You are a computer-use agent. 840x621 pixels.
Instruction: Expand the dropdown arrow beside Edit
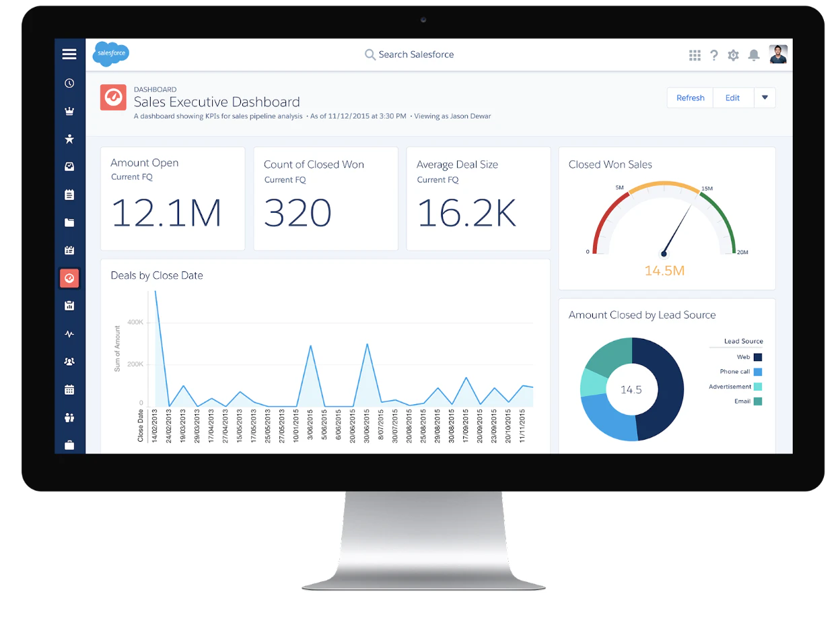pyautogui.click(x=765, y=98)
